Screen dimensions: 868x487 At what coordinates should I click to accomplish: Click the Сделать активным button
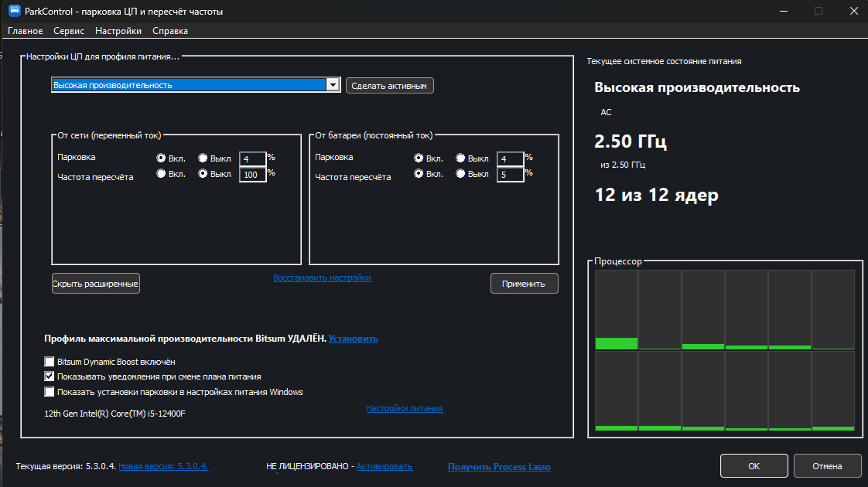[389, 86]
